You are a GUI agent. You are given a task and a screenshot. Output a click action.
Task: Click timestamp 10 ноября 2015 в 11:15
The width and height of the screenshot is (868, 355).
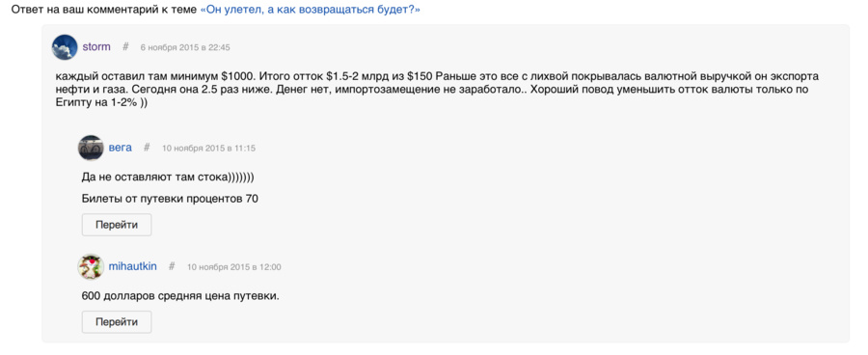[208, 149]
